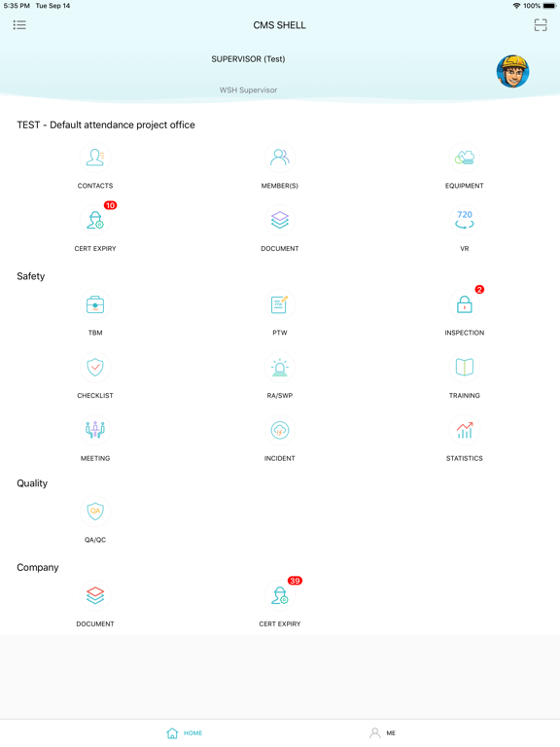
Task: Open the Inspection lock icon
Action: point(465,304)
